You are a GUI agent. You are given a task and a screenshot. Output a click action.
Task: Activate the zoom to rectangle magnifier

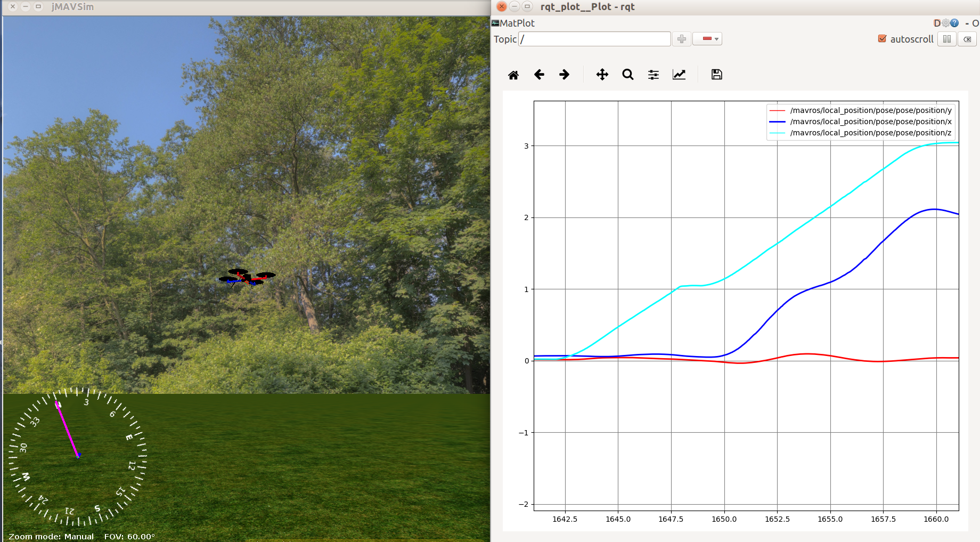click(628, 75)
